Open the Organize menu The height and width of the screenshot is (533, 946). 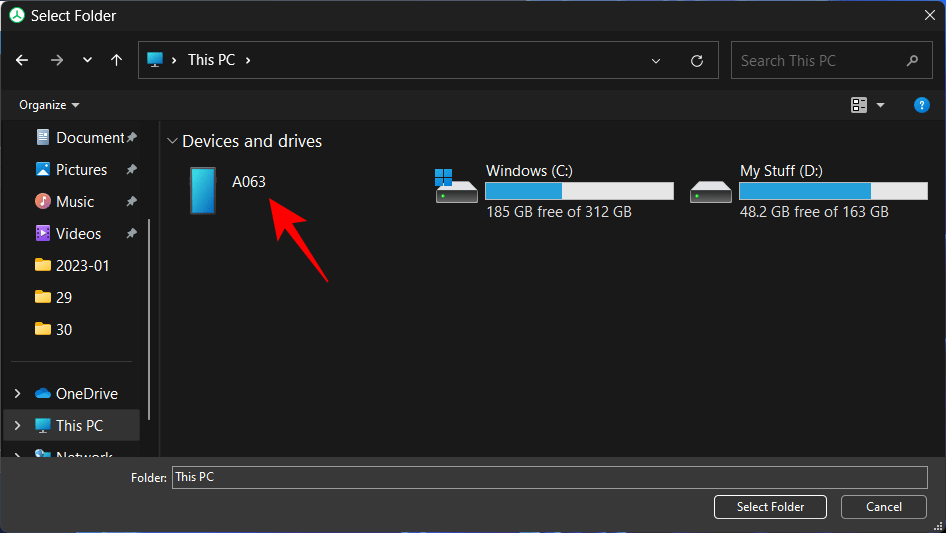pos(49,105)
